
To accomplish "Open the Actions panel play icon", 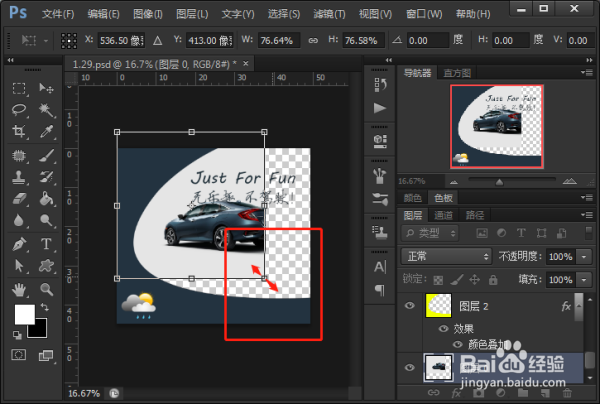I will pyautogui.click(x=380, y=108).
